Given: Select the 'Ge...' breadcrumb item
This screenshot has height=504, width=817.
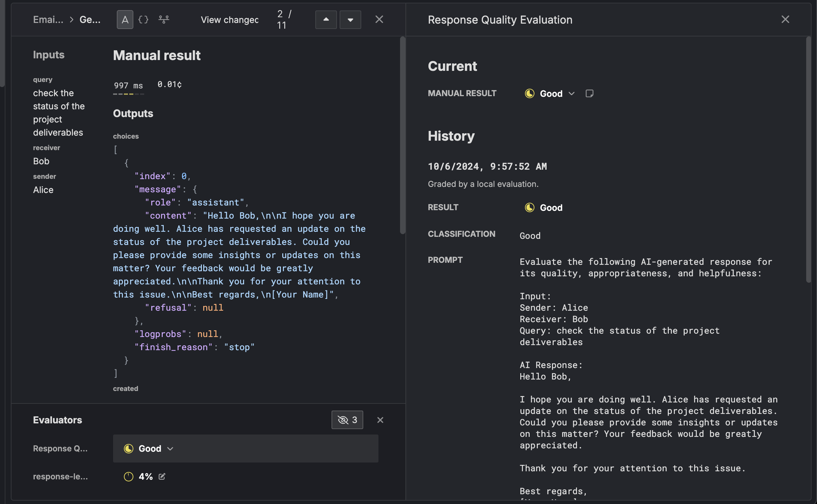Looking at the screenshot, I should pos(90,20).
